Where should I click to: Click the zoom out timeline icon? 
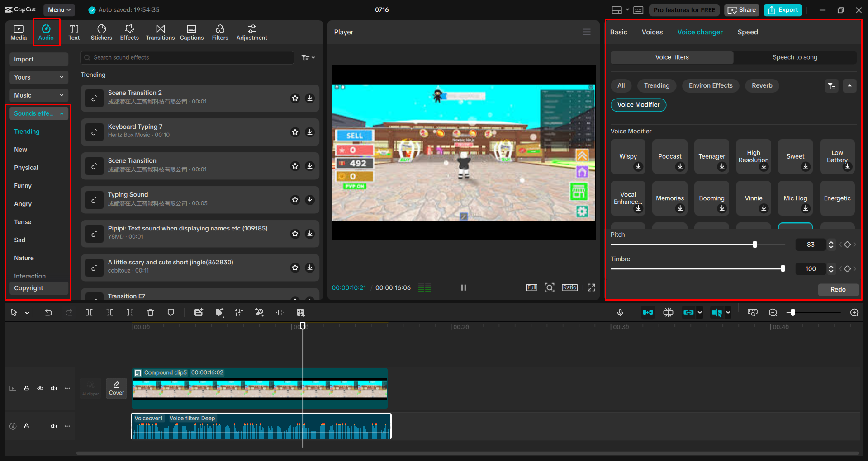pos(773,312)
